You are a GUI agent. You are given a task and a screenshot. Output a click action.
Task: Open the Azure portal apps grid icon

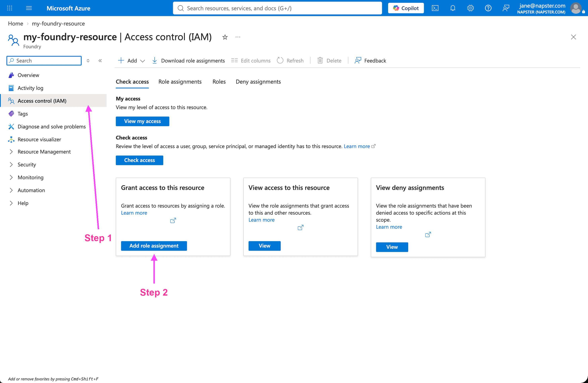click(x=10, y=8)
